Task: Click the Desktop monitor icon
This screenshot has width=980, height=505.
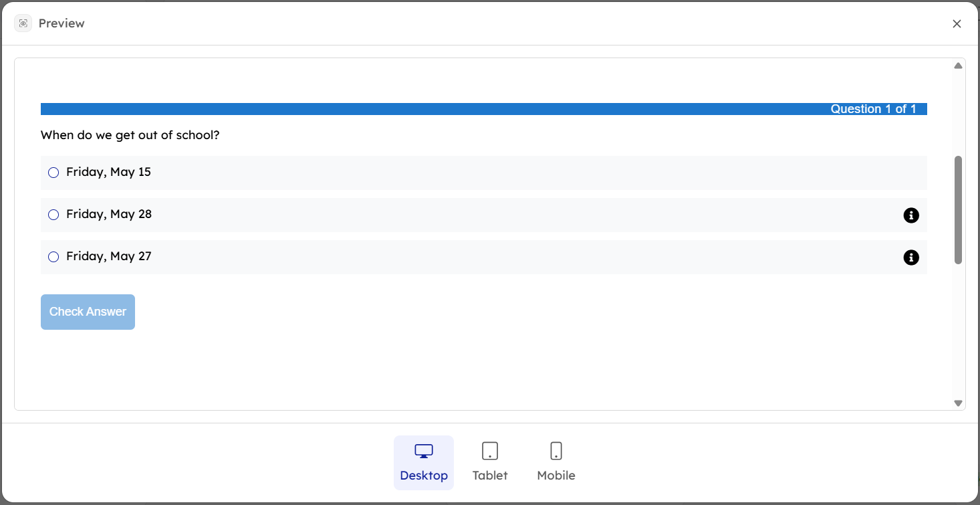Action: (424, 451)
